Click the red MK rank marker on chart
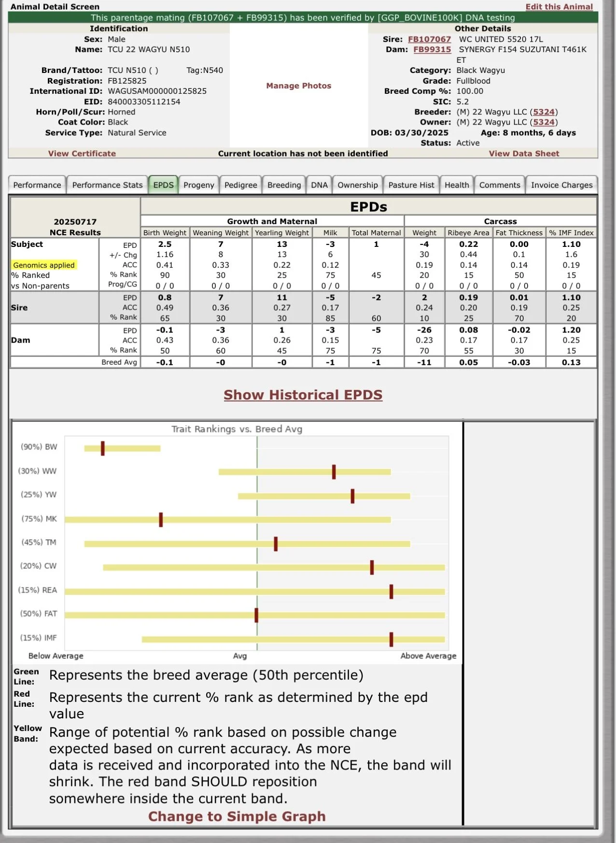Viewport: 616px width, 843px height. 161,520
